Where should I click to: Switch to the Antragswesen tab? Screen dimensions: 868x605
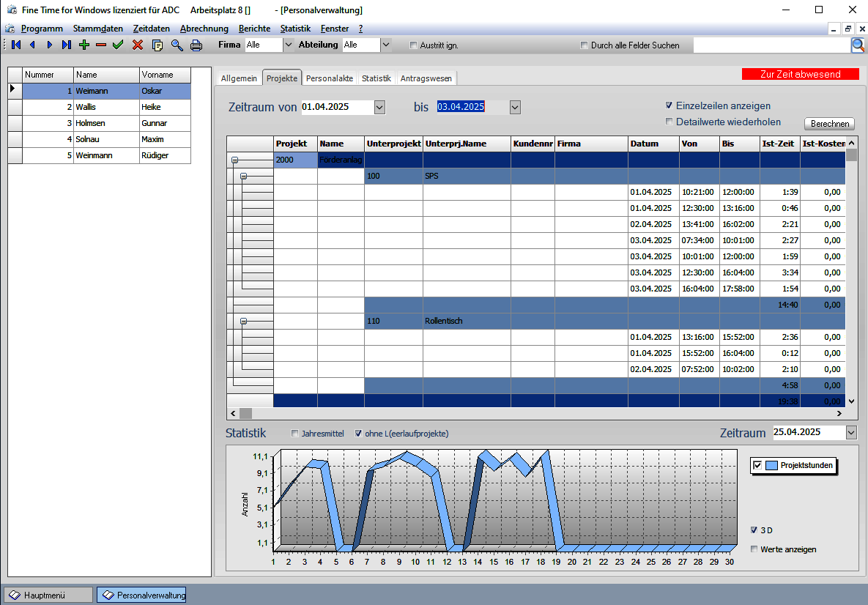pos(426,78)
